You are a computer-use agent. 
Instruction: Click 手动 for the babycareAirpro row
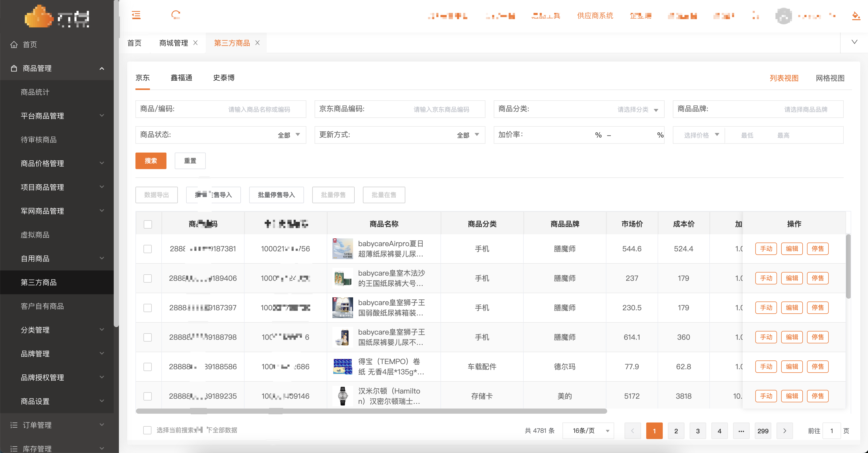pos(766,249)
